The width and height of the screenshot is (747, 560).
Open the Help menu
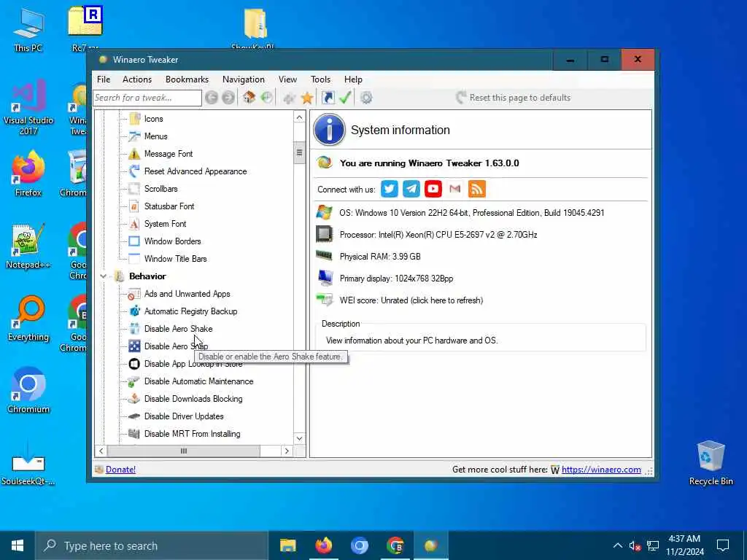353,79
